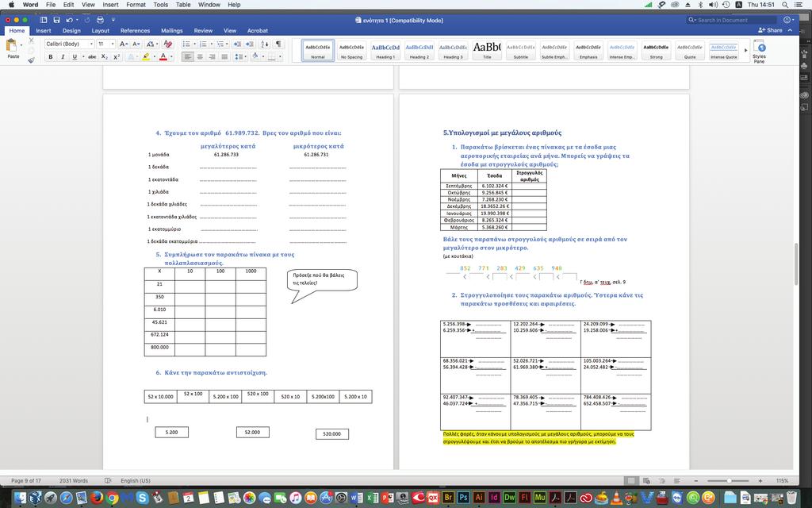Open the References tab

135,31
